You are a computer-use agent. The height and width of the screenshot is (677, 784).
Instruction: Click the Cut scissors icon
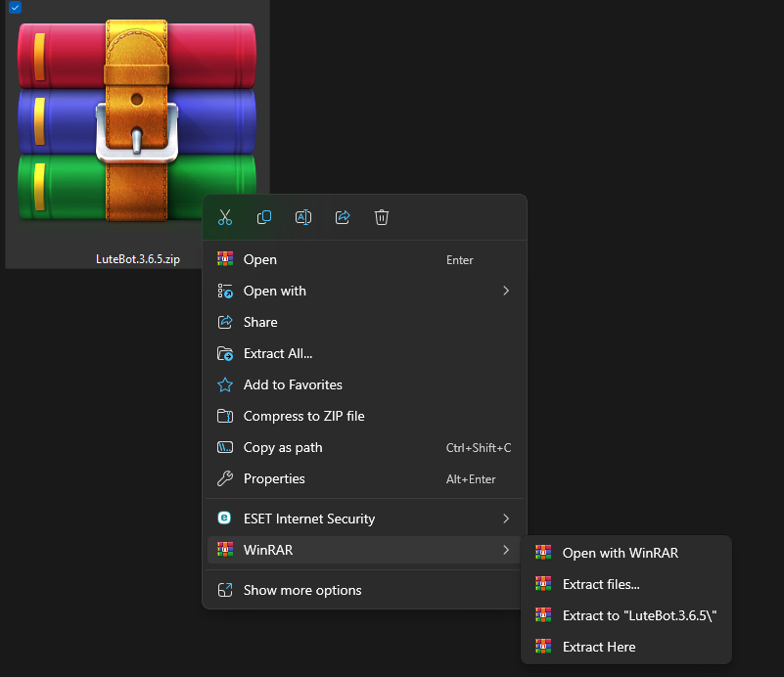click(225, 217)
